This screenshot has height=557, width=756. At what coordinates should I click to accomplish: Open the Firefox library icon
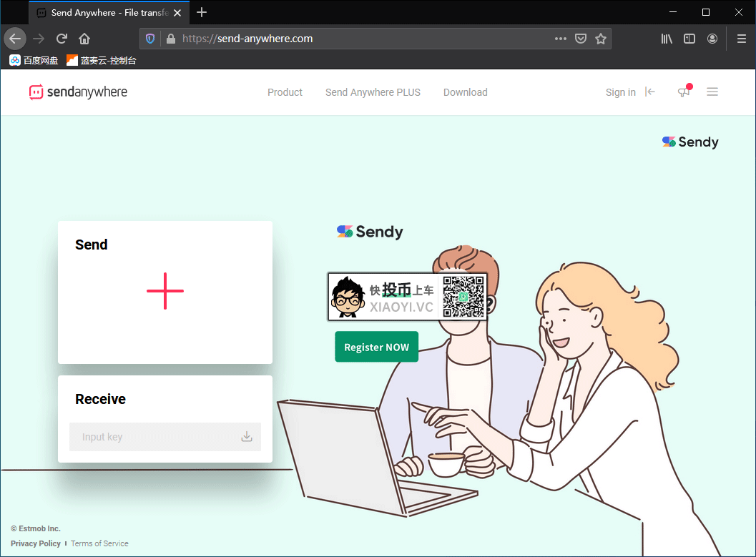click(x=667, y=39)
